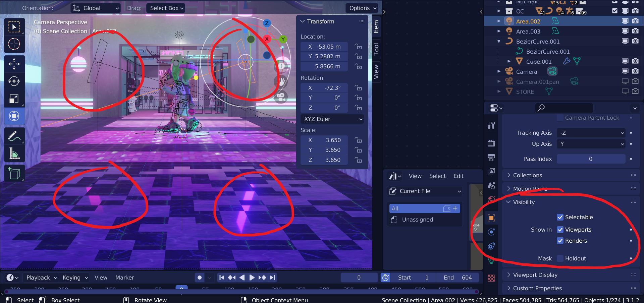Viewport: 644px width, 303px height.
Task: Click the properties search field
Action: (564, 108)
